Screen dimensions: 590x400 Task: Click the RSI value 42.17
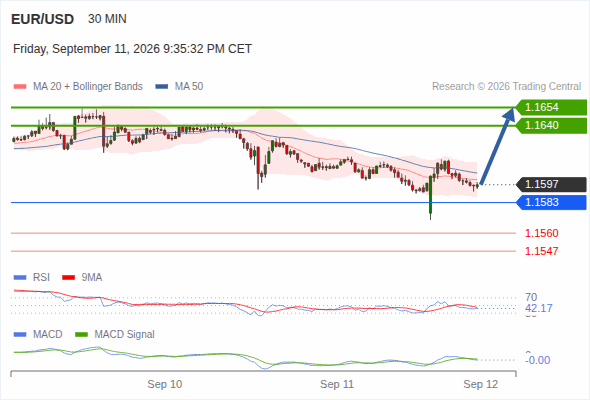(x=539, y=309)
